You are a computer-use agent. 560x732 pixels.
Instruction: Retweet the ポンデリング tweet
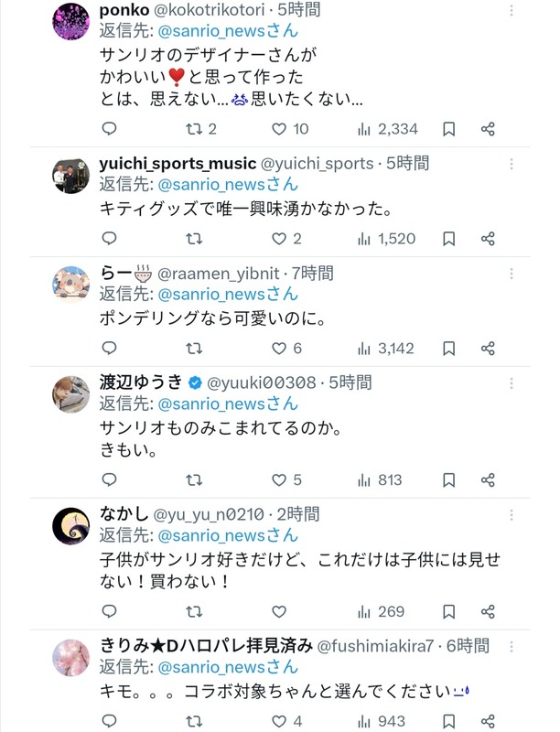[194, 349]
